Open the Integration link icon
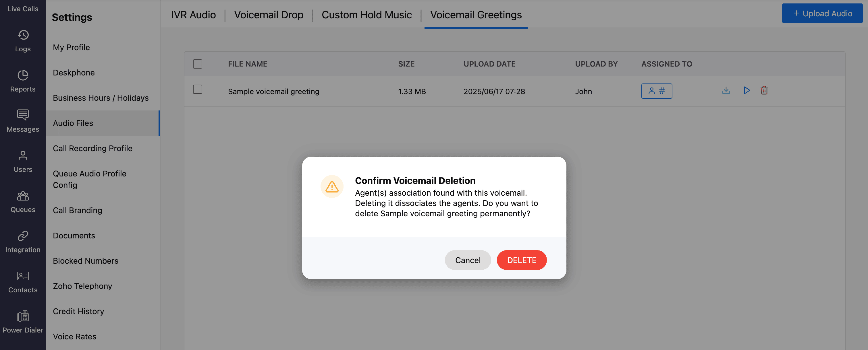 pyautogui.click(x=23, y=236)
